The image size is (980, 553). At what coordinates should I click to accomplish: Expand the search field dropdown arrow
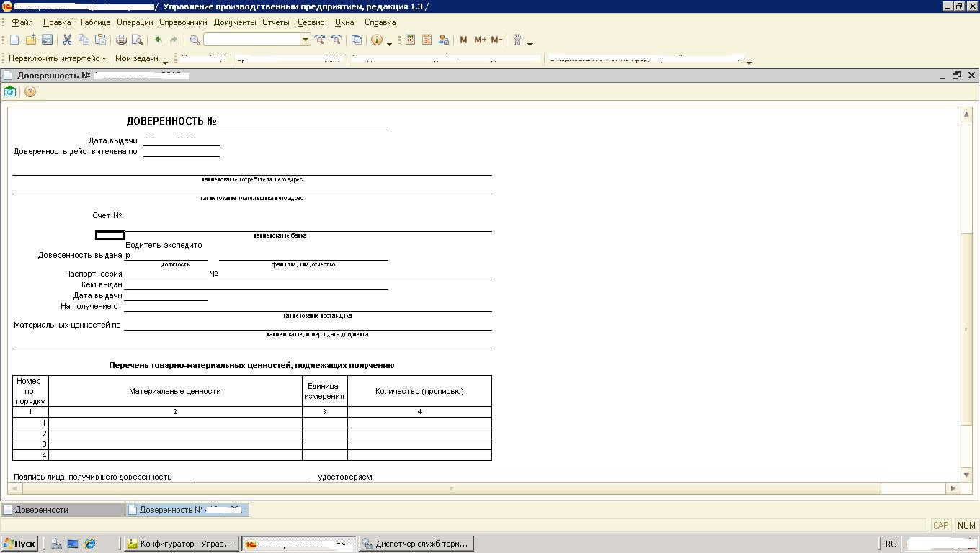tap(306, 40)
